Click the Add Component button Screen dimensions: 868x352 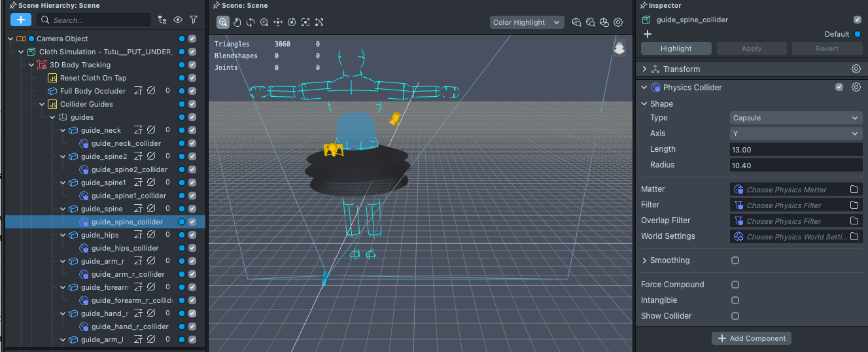tap(751, 338)
